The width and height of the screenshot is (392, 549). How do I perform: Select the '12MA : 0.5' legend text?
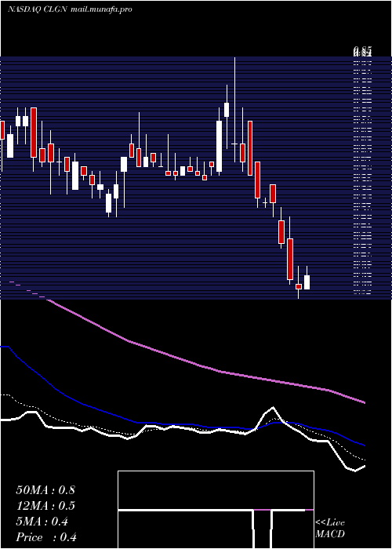pos(45,506)
